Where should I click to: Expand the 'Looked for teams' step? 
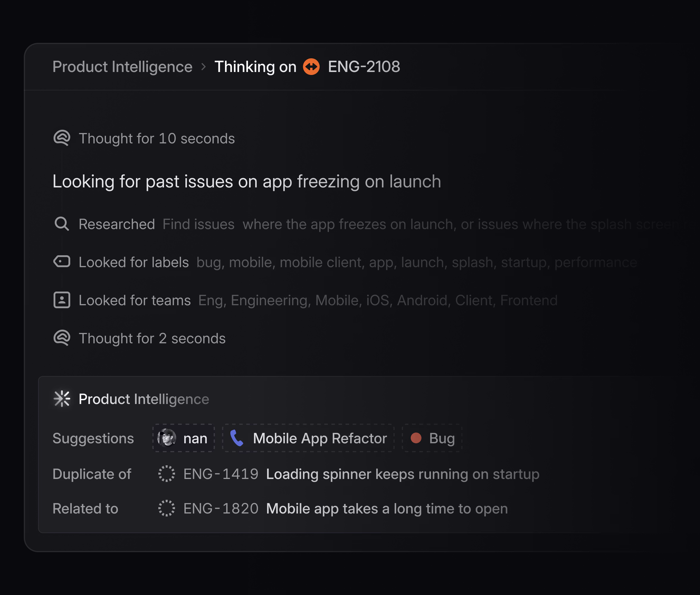pos(135,300)
